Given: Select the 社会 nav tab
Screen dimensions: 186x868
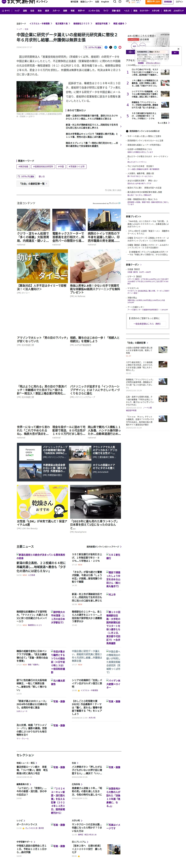Looking at the screenshot, I should point(32,11).
